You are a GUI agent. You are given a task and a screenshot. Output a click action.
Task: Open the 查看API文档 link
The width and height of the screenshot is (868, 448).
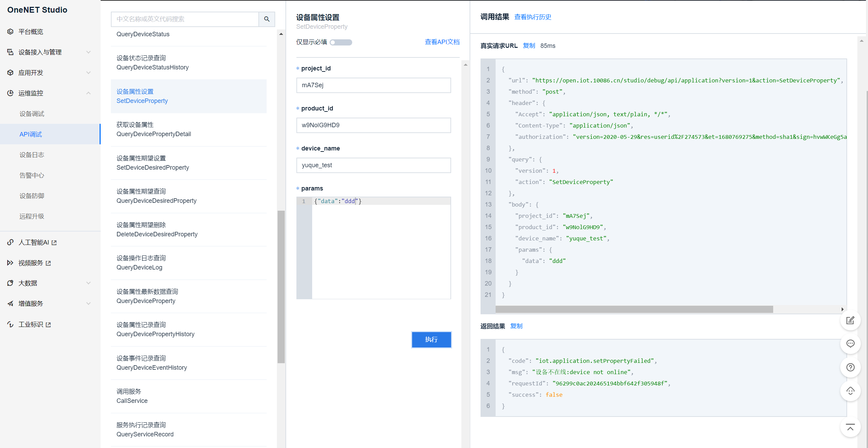point(442,42)
